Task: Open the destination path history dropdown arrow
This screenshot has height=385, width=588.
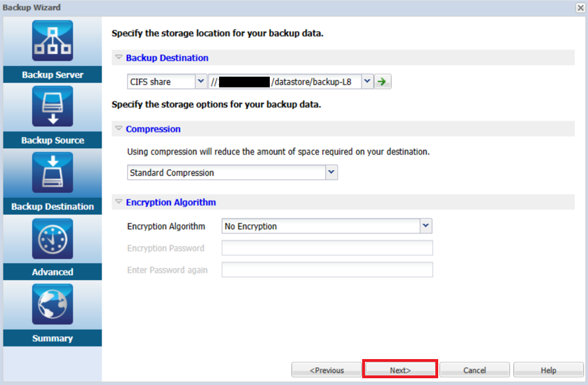Action: 367,81
